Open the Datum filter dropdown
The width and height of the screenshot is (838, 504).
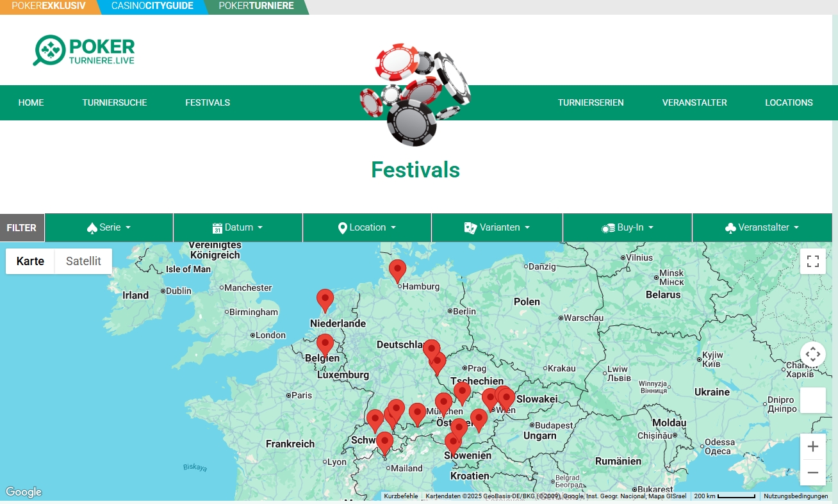click(x=238, y=228)
